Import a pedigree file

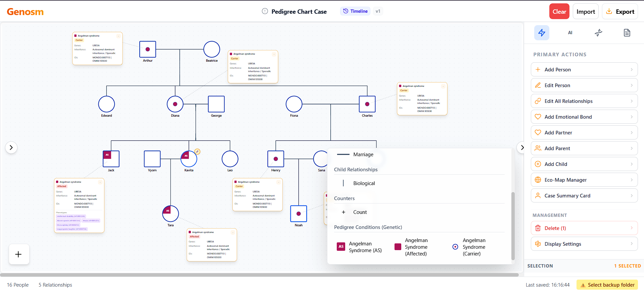(x=586, y=11)
